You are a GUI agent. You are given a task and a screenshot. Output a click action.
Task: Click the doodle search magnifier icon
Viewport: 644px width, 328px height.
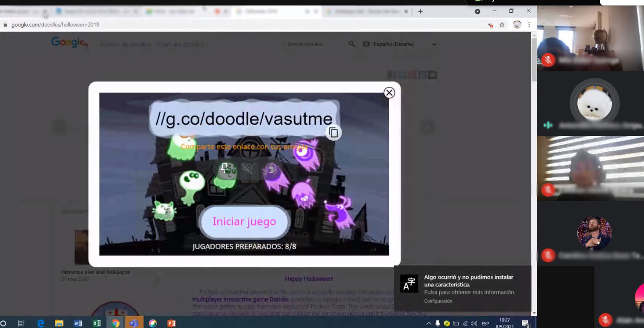pyautogui.click(x=352, y=44)
